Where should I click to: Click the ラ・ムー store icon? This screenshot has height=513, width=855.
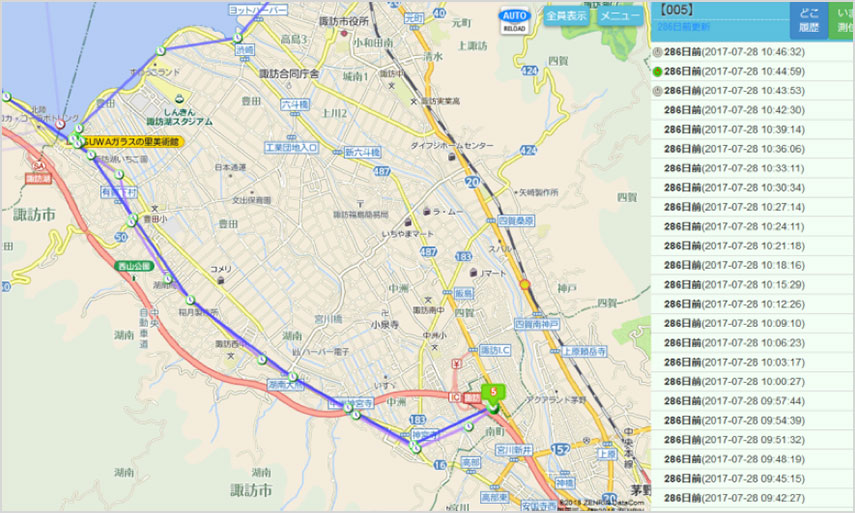(x=427, y=211)
